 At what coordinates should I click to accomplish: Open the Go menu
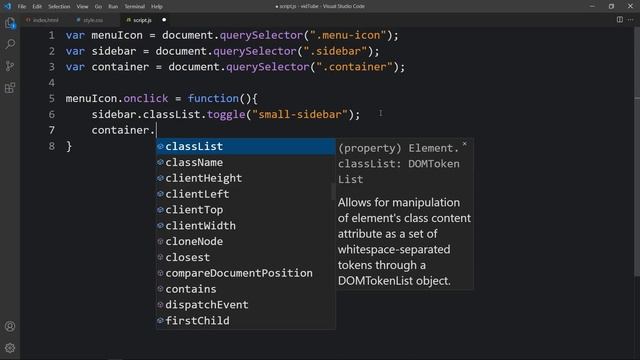(98, 7)
